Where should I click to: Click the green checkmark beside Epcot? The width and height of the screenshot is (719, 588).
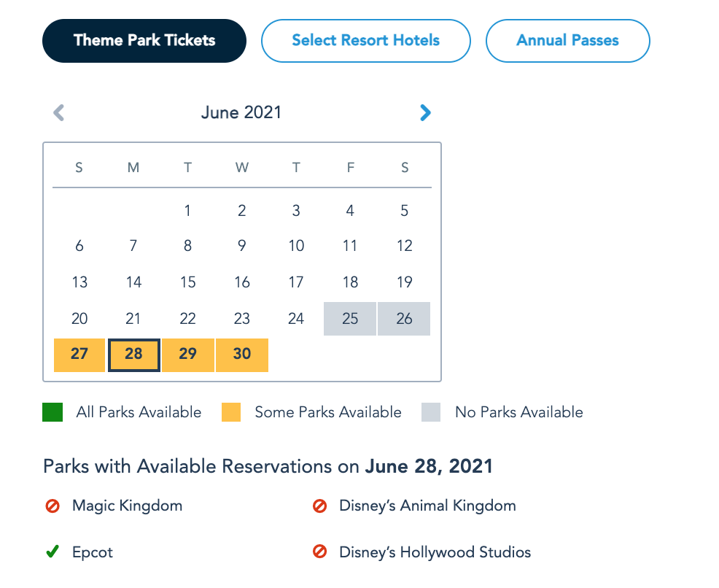click(52, 552)
